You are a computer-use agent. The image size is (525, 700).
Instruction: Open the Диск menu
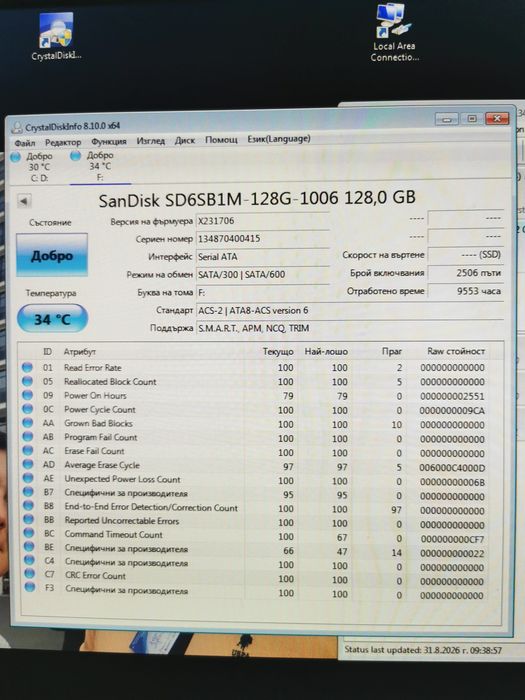click(x=185, y=141)
